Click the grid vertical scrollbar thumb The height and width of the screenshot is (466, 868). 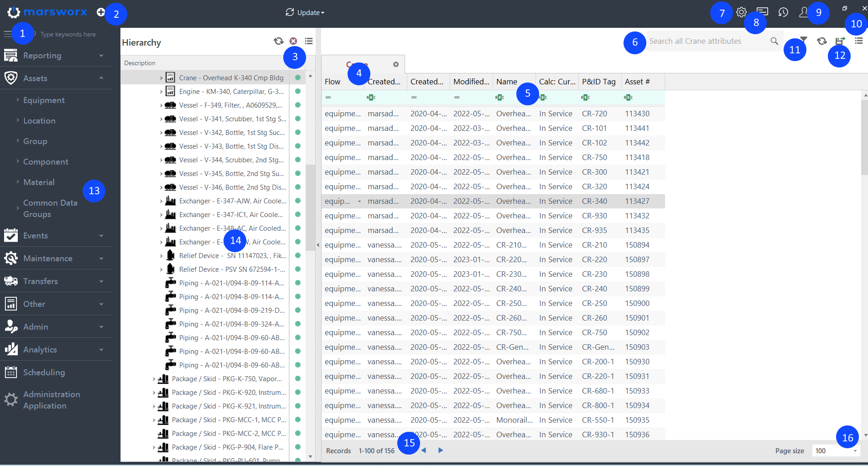click(864, 137)
